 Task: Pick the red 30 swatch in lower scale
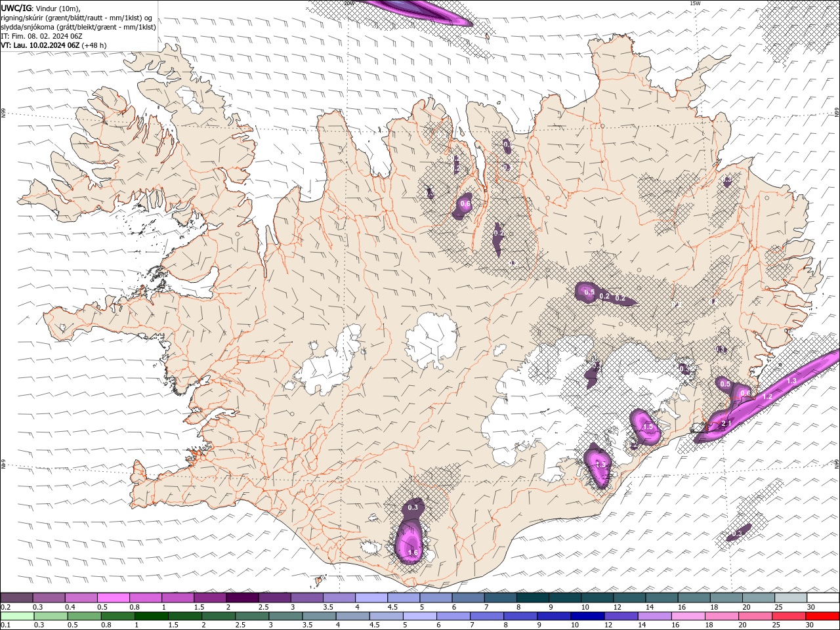[822, 616]
